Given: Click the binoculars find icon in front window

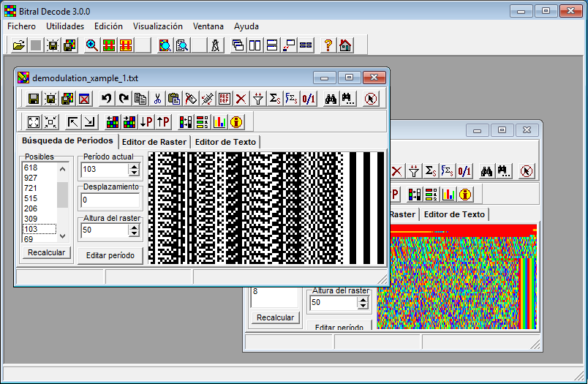Looking at the screenshot, I should tap(331, 99).
